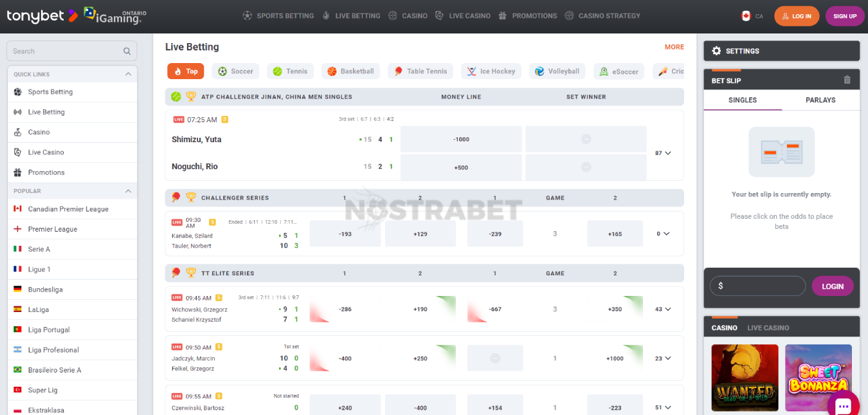Click the trophy icon beside TT Elite Series
The height and width of the screenshot is (415, 868).
[x=191, y=273]
